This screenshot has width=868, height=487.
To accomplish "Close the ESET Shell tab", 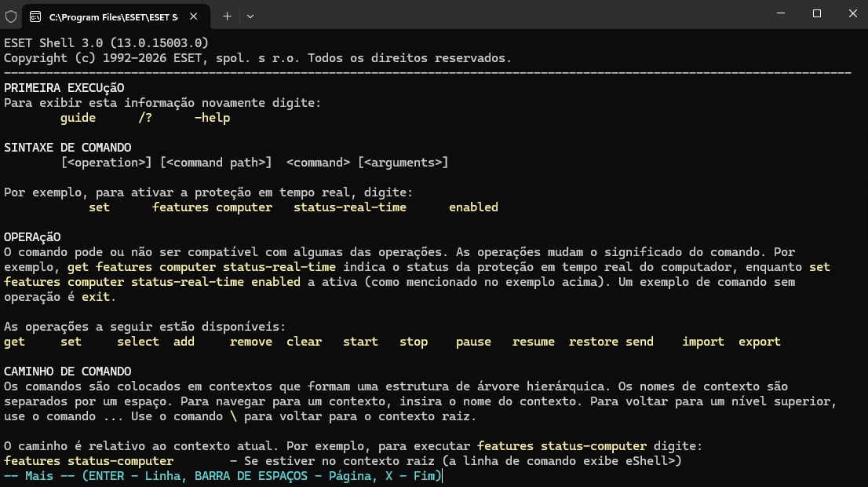I will (x=193, y=16).
